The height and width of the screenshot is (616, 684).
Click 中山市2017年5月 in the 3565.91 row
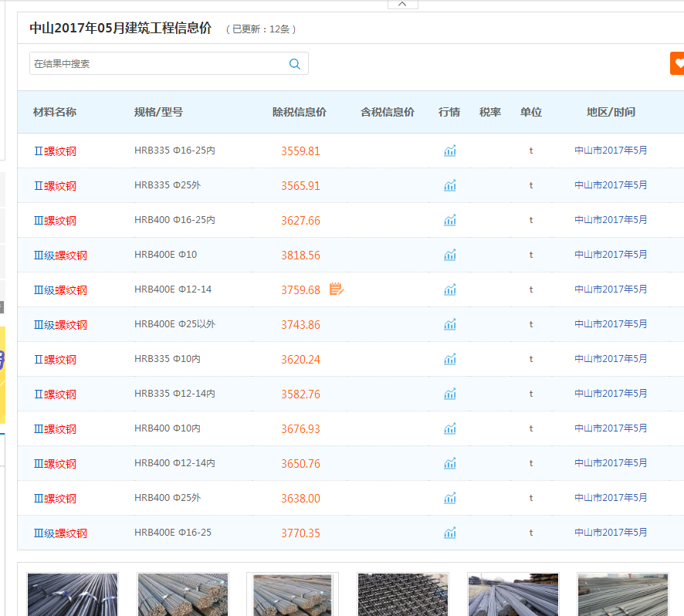611,185
